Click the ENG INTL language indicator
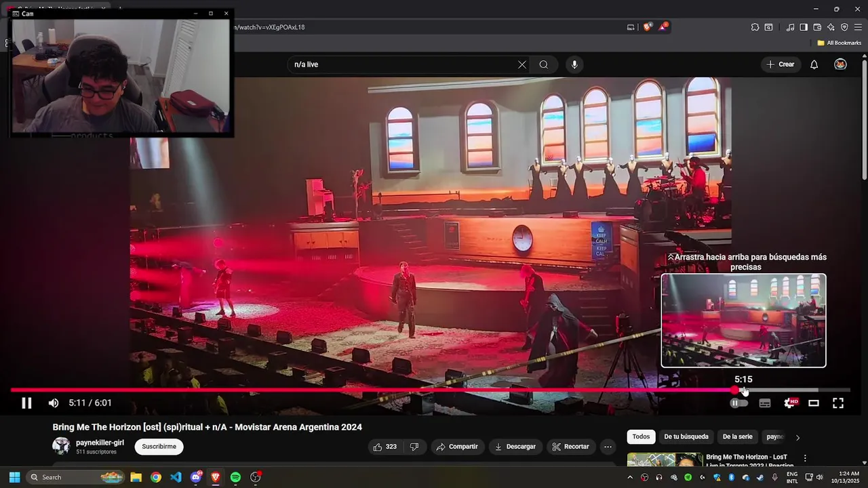Image resolution: width=868 pixels, height=488 pixels. pyautogui.click(x=792, y=477)
